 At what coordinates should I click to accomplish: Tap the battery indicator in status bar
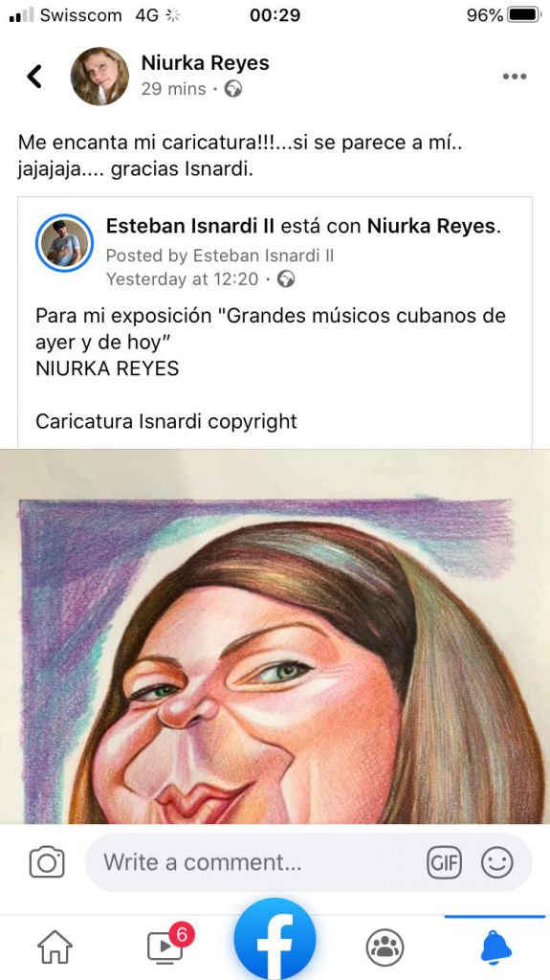pyautogui.click(x=524, y=15)
